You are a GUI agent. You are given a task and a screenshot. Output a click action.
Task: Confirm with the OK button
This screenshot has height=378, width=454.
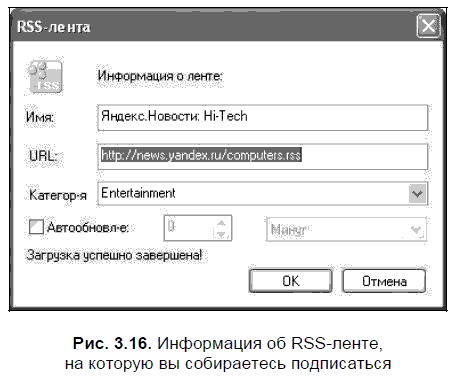click(x=291, y=281)
